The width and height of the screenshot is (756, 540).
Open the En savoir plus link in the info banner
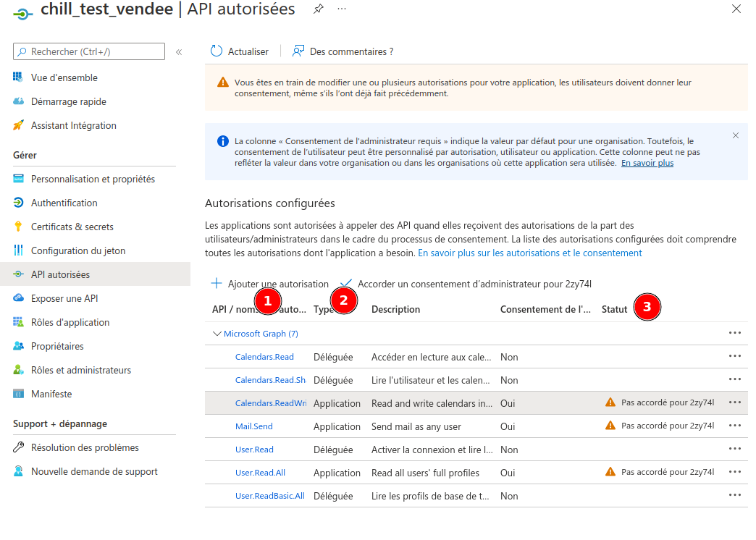click(x=647, y=164)
